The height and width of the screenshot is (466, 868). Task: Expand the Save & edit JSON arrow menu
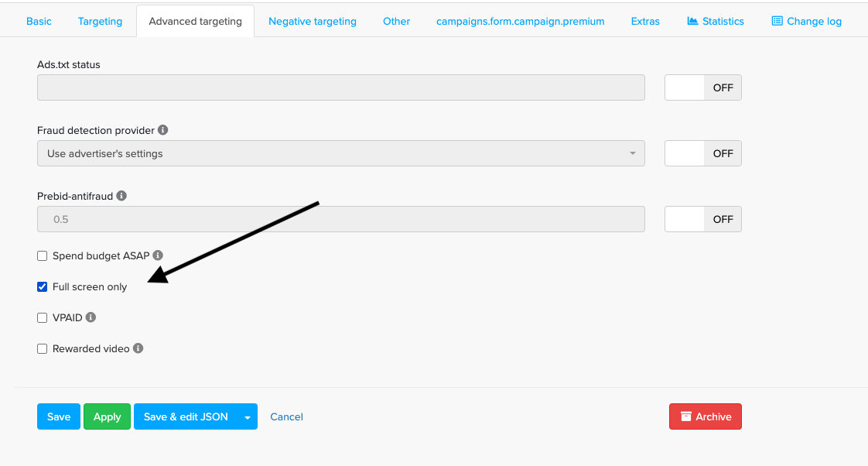point(247,417)
